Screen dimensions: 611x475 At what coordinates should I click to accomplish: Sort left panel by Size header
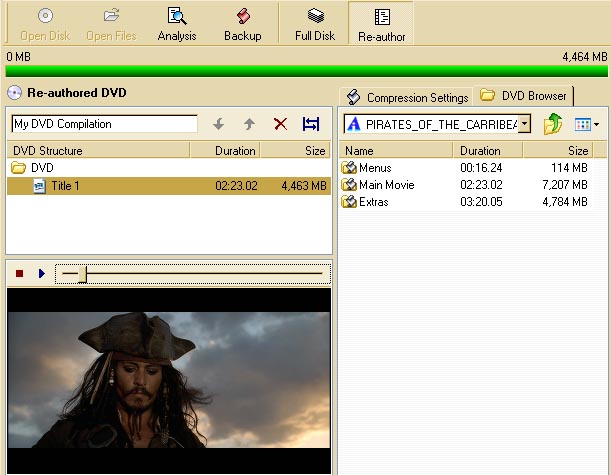pos(296,150)
